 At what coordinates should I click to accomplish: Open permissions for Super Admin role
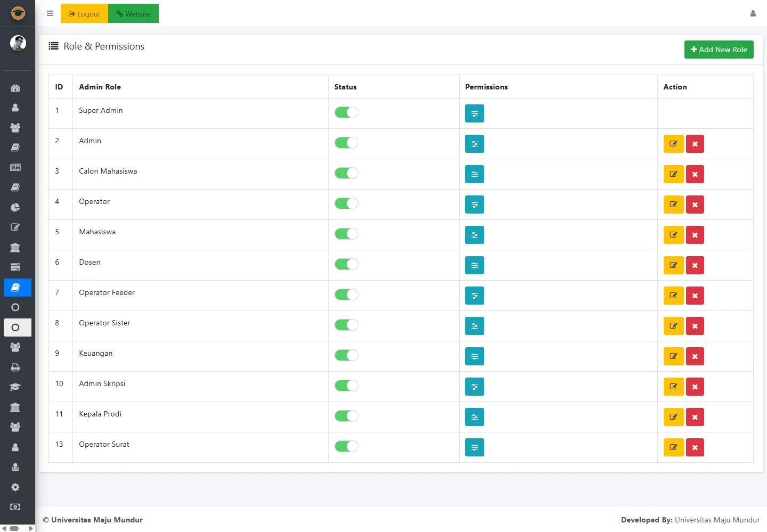(x=474, y=113)
